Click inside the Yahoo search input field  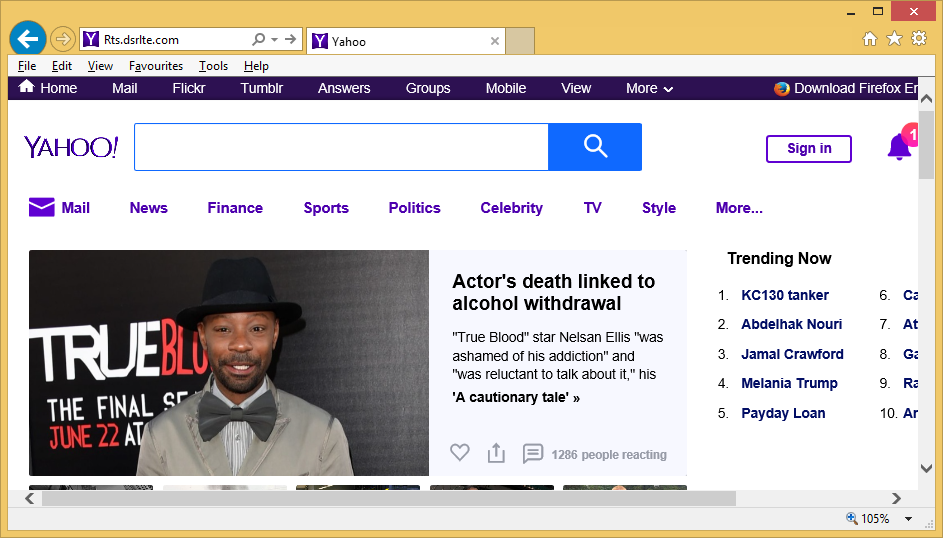click(x=340, y=147)
